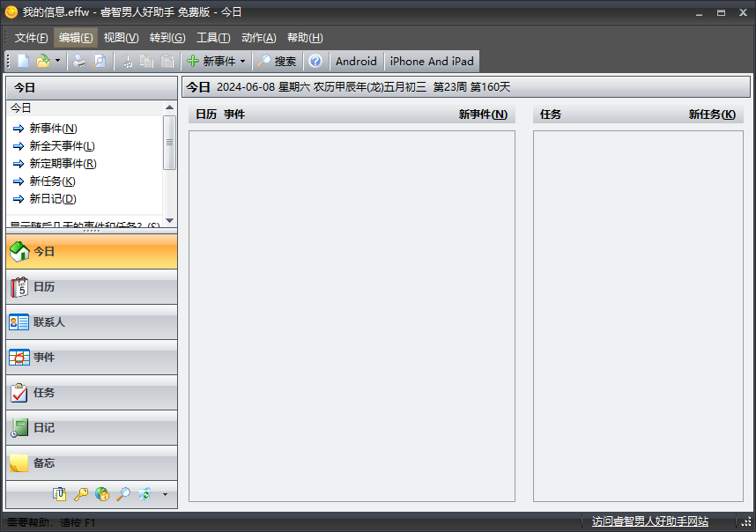The width and height of the screenshot is (756, 532).
Task: Expand the navigation pane options arrow
Action: (x=165, y=494)
